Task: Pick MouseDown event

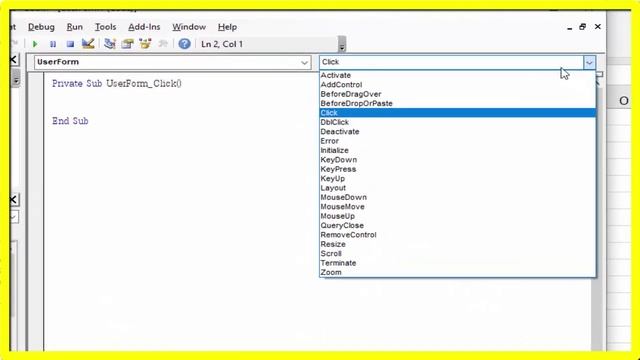Action: click(458, 197)
